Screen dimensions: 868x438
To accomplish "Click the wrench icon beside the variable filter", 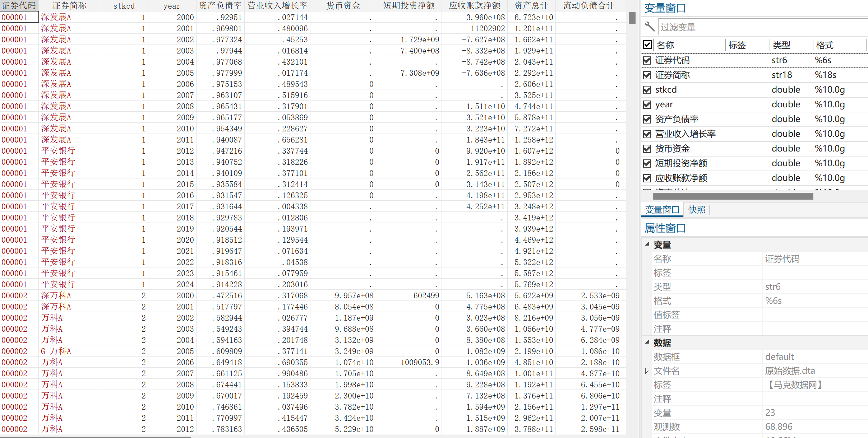I will 649,27.
